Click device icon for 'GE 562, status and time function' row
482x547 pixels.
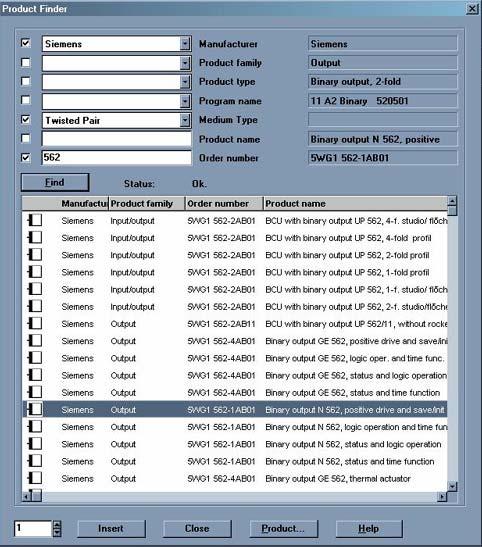click(35, 392)
